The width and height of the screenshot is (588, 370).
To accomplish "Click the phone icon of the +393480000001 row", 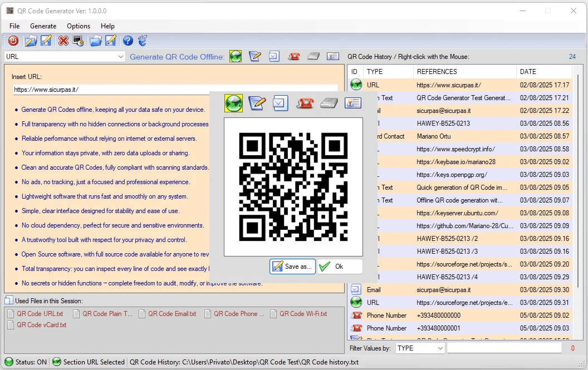I will [356, 328].
